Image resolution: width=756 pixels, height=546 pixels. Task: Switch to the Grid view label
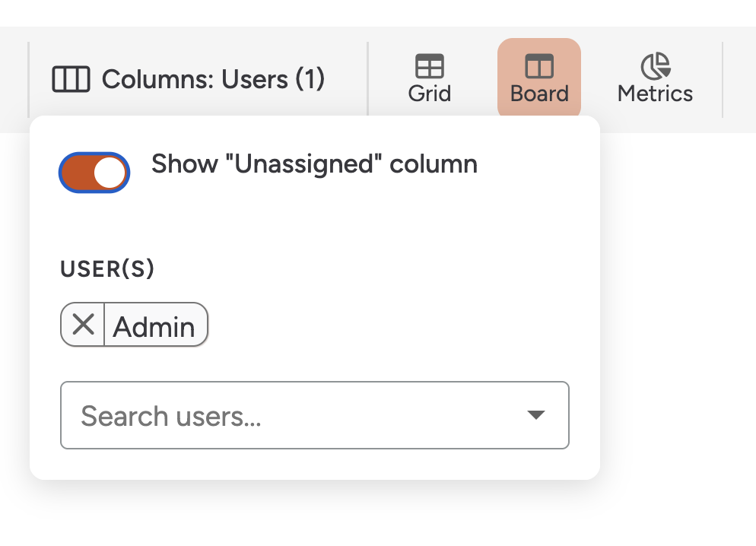click(430, 94)
